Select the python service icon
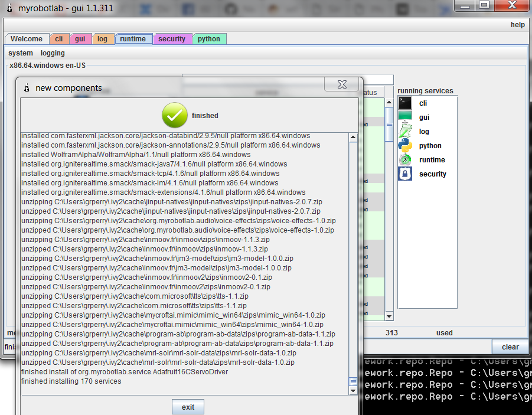The image size is (532, 415). [405, 145]
